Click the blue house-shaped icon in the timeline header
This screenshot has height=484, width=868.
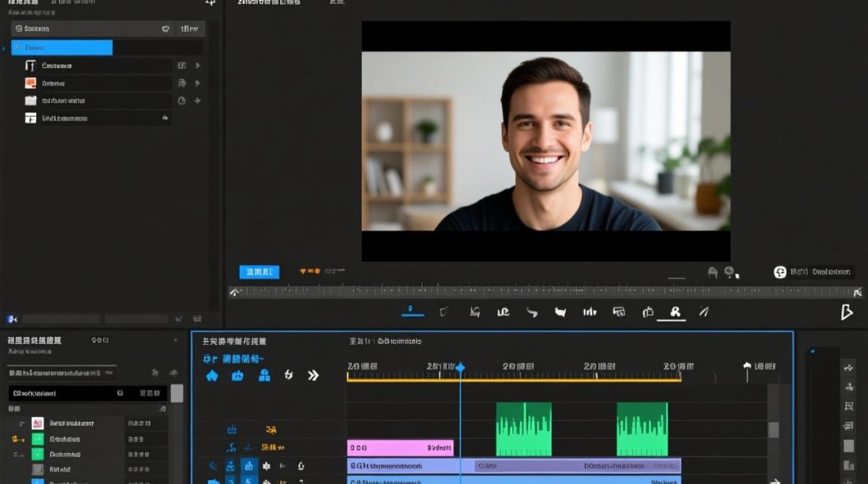[x=212, y=376]
